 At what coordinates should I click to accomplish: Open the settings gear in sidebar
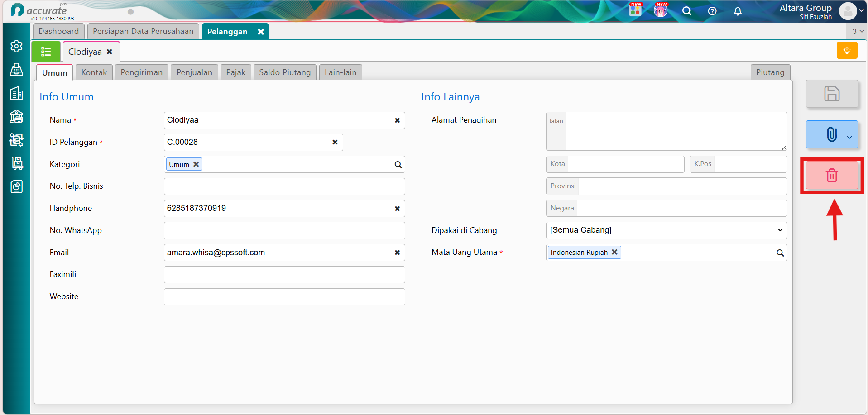[x=16, y=46]
